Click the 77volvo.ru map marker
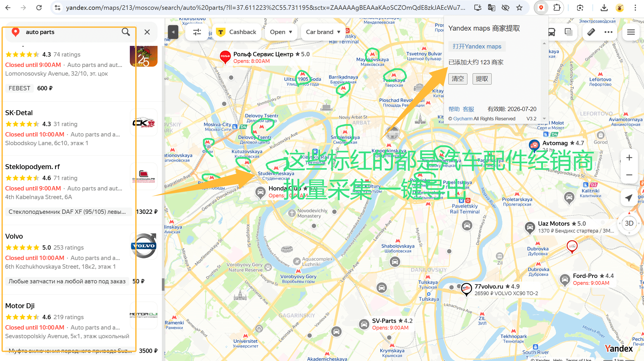Screen dimensions: 644x361 [x=466, y=289]
